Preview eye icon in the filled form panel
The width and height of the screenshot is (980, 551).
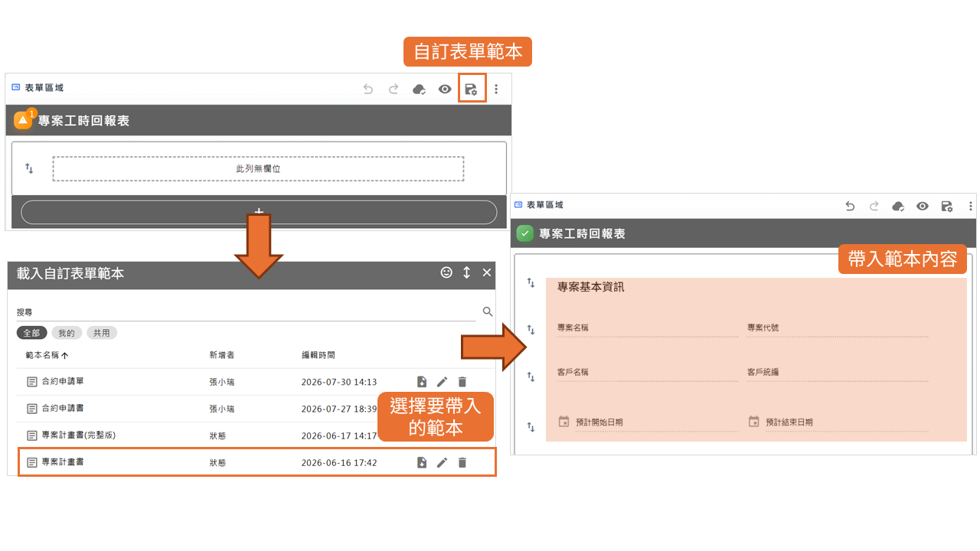pyautogui.click(x=923, y=206)
